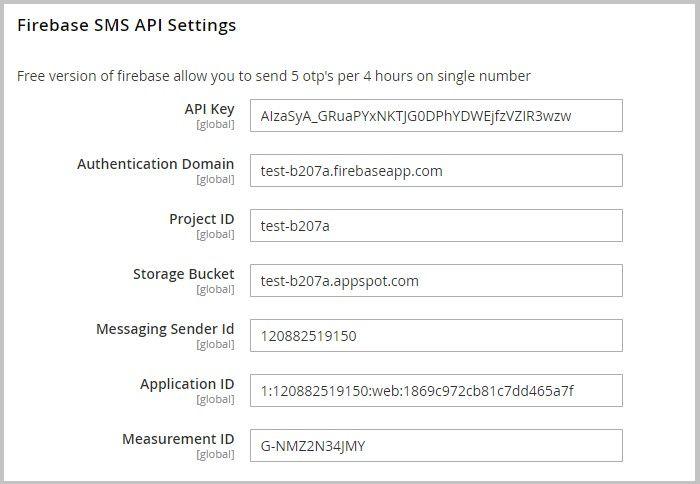700x484 pixels.
Task: Click into the Storage Bucket field
Action: click(436, 281)
